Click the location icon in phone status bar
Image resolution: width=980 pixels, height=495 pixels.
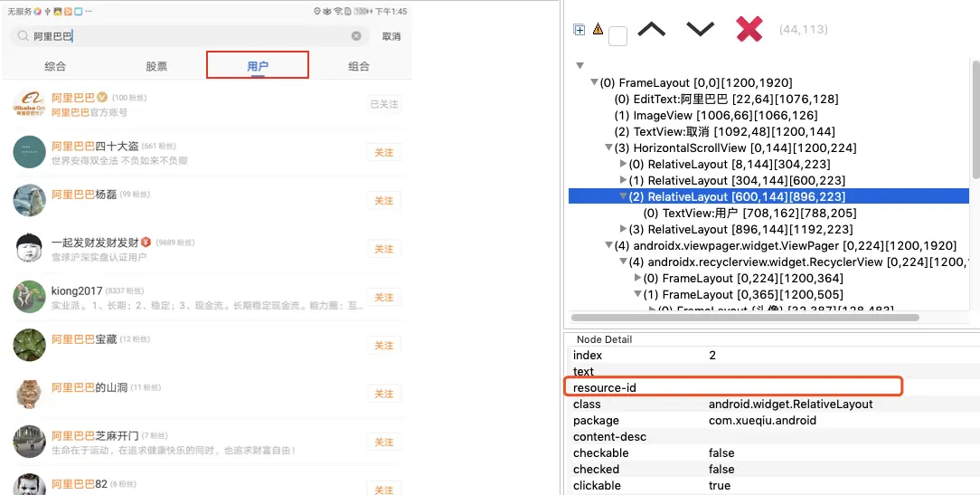[317, 11]
